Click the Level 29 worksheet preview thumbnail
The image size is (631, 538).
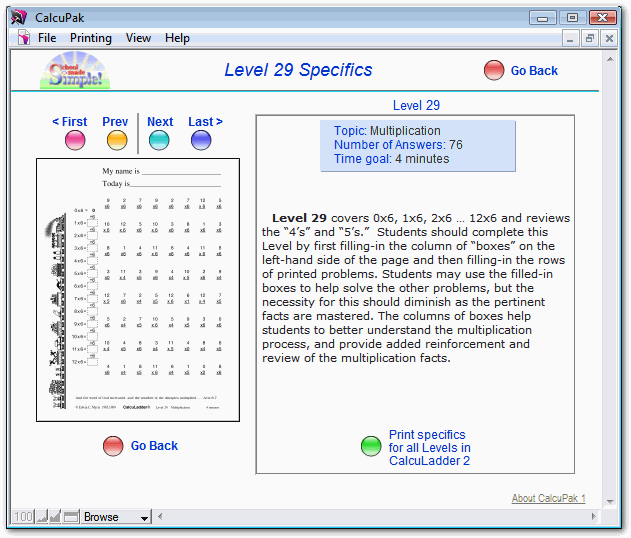pyautogui.click(x=138, y=290)
